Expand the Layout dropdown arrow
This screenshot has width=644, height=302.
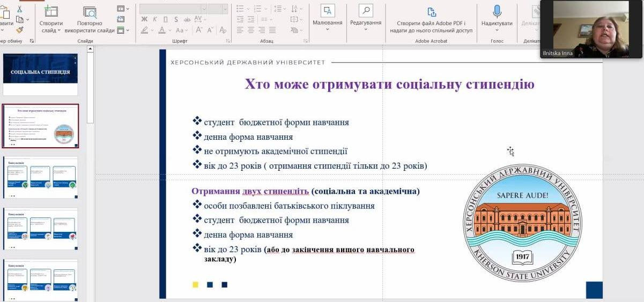click(128, 9)
